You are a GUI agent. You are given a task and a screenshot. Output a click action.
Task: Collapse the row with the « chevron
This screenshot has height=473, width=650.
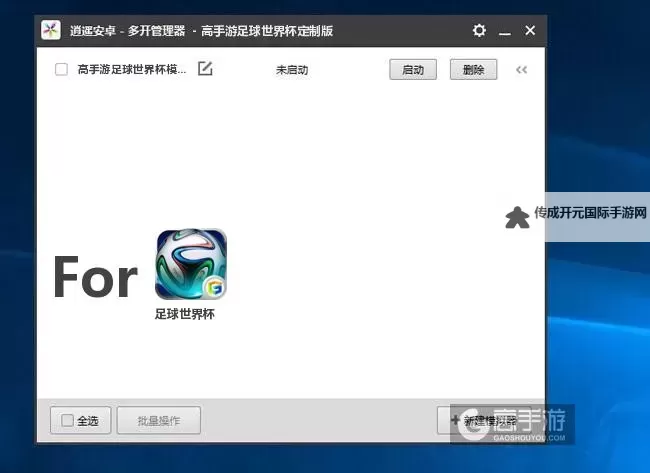point(521,70)
